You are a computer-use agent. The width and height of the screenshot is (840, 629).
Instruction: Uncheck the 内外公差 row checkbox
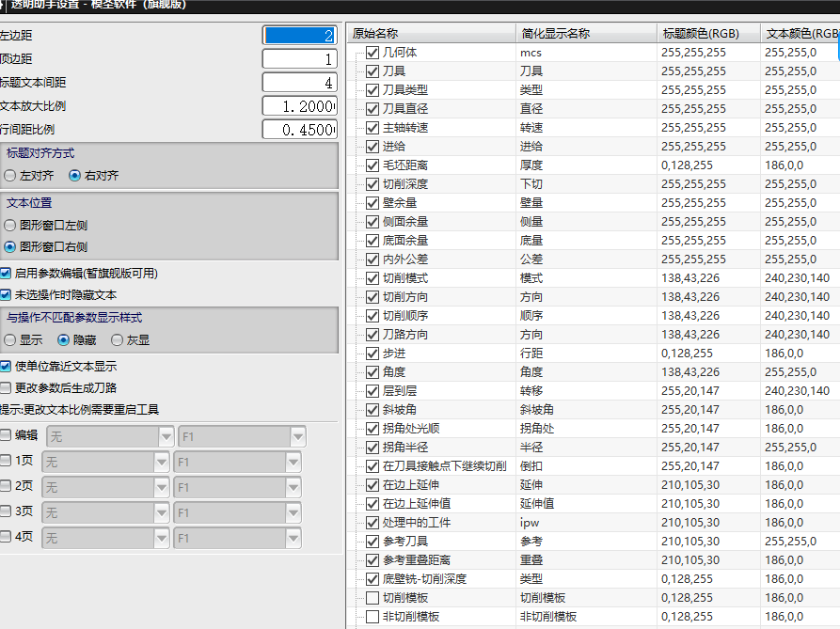click(372, 259)
